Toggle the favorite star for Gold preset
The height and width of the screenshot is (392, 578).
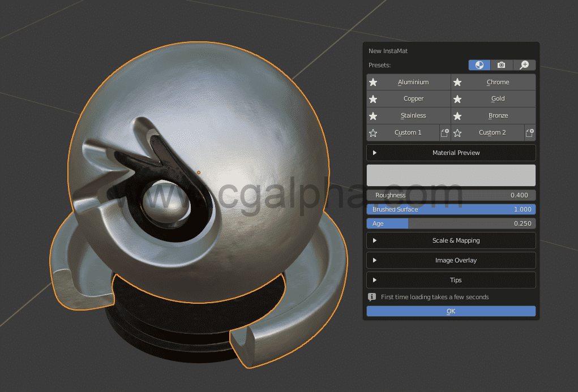[457, 98]
